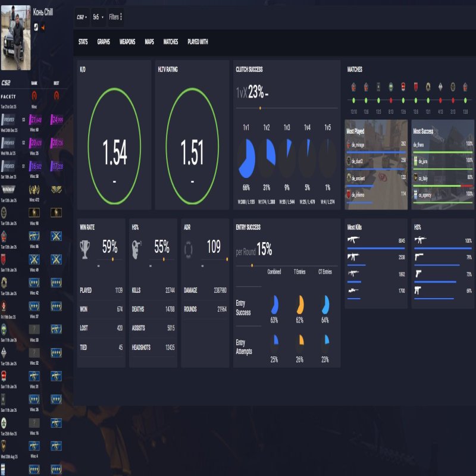Open the 5v5 mode dropdown
Viewport: 476px width, 476px height.
pyautogui.click(x=98, y=17)
